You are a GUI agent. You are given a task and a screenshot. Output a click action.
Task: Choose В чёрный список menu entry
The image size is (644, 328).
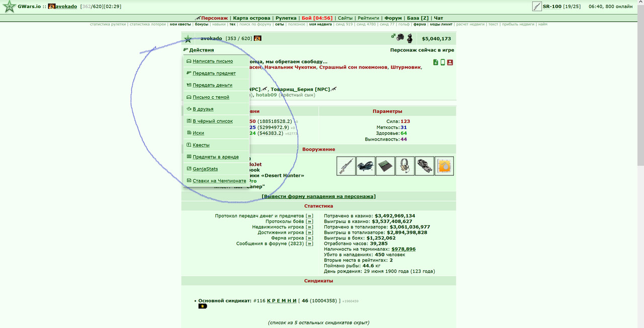click(x=213, y=121)
